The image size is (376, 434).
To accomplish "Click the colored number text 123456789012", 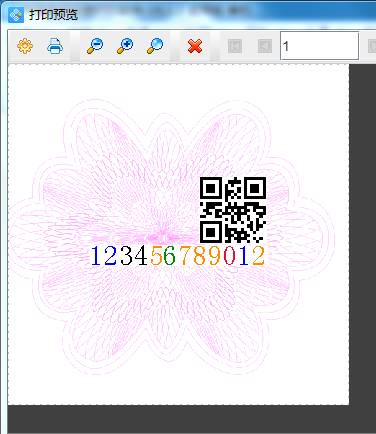I will coord(178,256).
